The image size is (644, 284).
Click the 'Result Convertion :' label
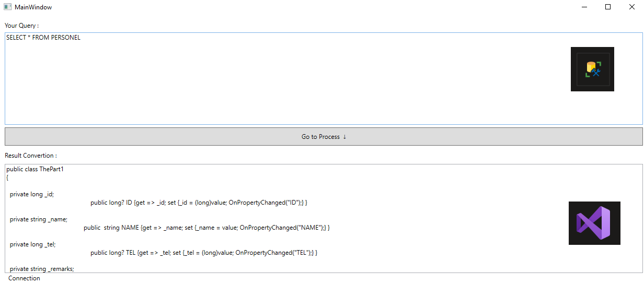tap(31, 156)
